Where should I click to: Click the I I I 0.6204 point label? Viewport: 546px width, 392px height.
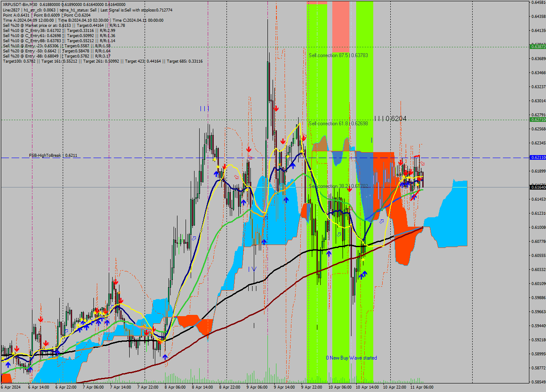pyautogui.click(x=390, y=118)
